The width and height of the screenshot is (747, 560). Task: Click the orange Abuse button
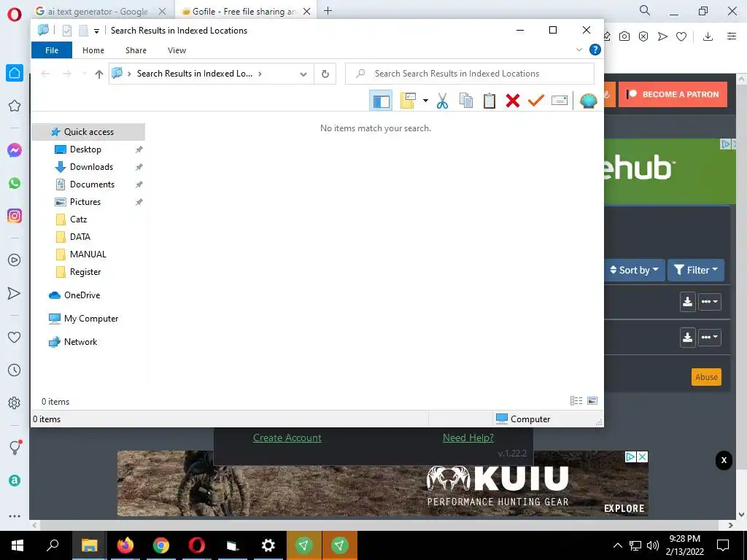[706, 377]
